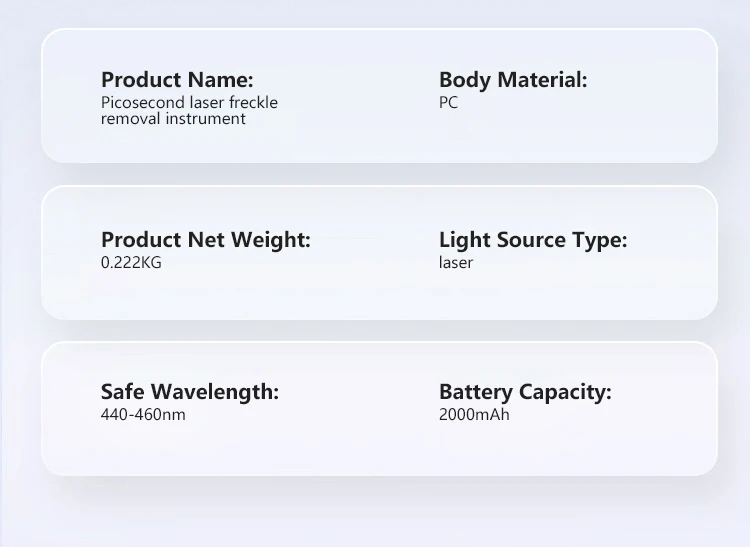This screenshot has width=750, height=547.
Task: Click the Product Net Weight heading
Action: (206, 240)
